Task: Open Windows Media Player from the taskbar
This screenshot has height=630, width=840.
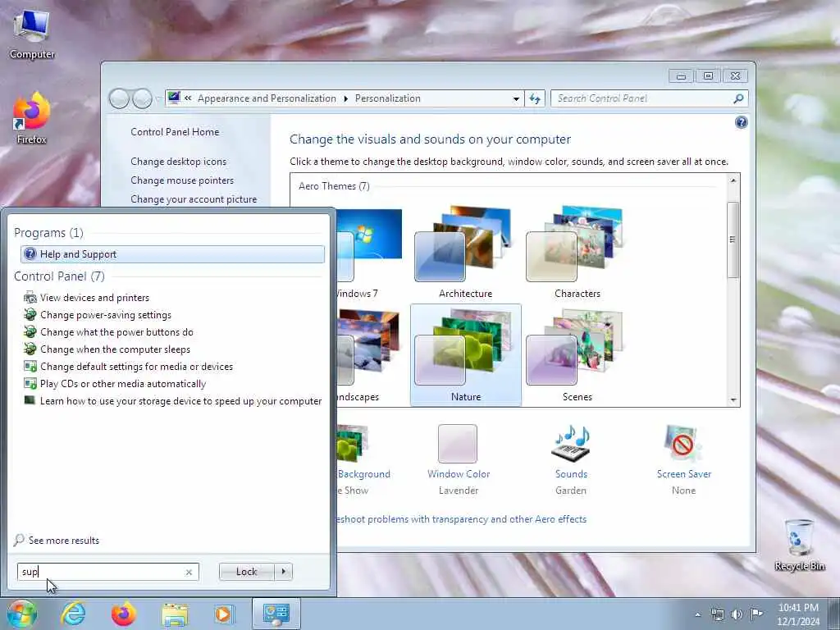Action: pos(223,614)
